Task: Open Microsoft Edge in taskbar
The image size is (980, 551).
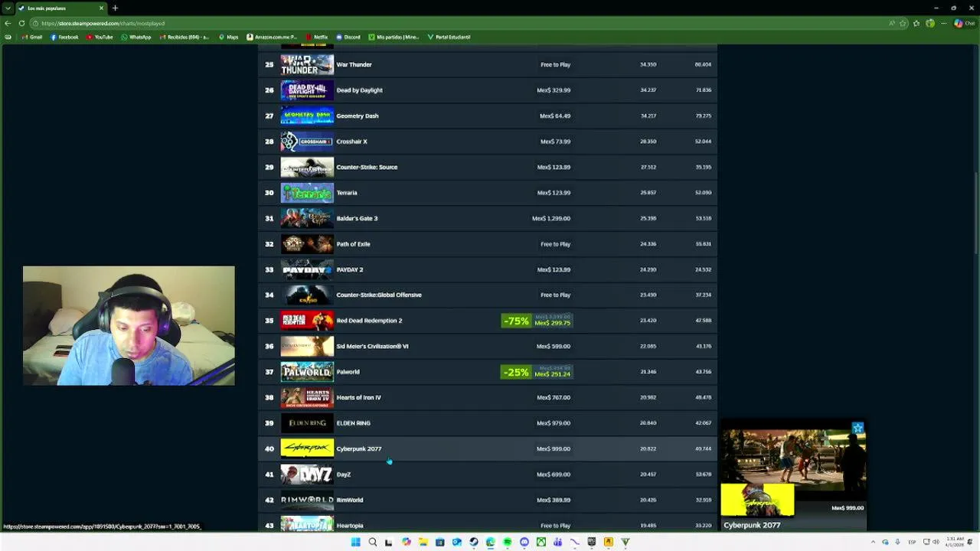Action: [x=491, y=542]
